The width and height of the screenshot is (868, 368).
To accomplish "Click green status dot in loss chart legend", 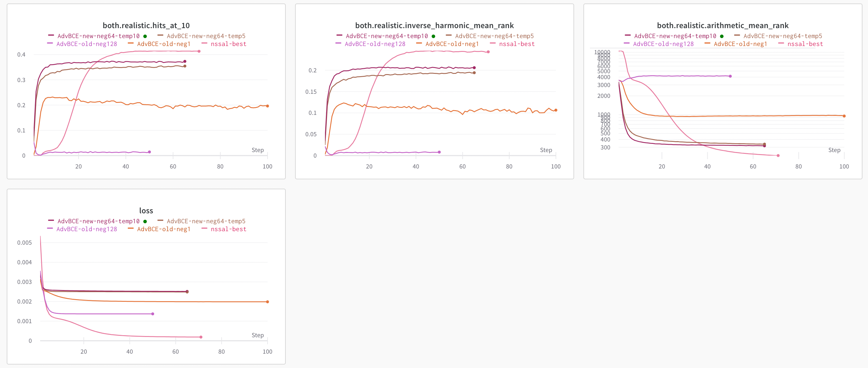I will tap(145, 222).
